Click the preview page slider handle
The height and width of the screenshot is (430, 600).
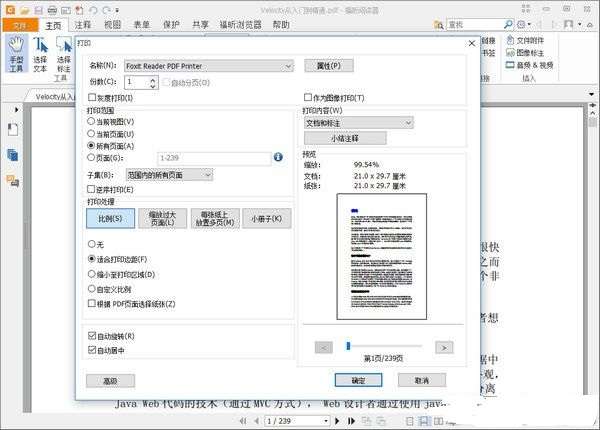348,346
